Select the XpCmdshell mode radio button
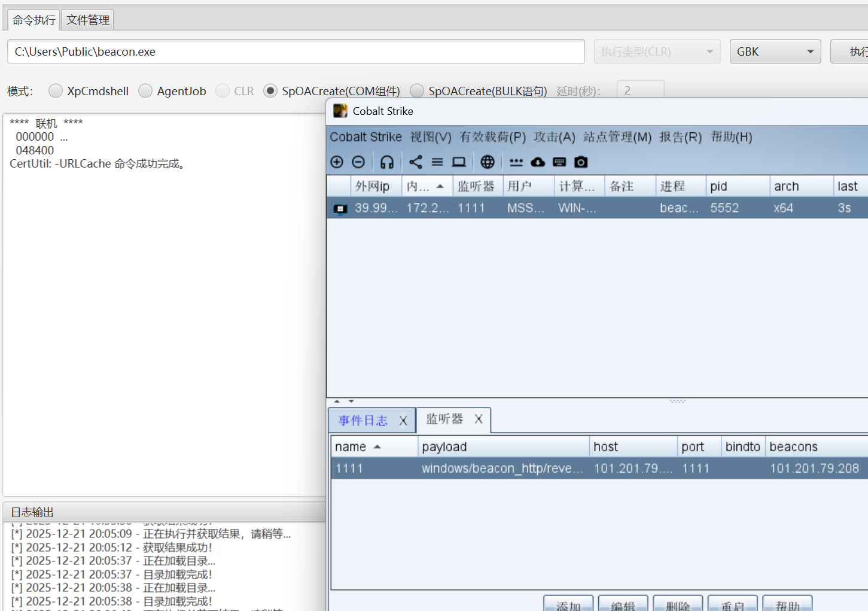 [x=56, y=90]
